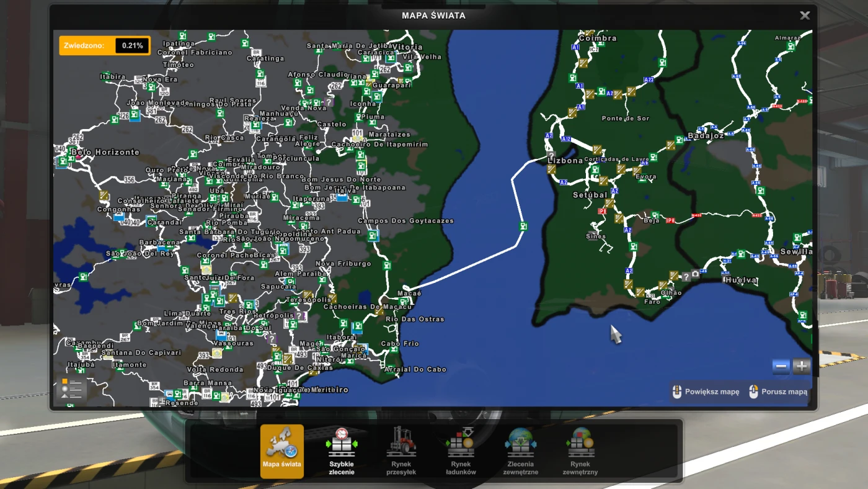Viewport: 868px width, 489px height.
Task: Open Szybkie zlecenie quick job
Action: (341, 451)
